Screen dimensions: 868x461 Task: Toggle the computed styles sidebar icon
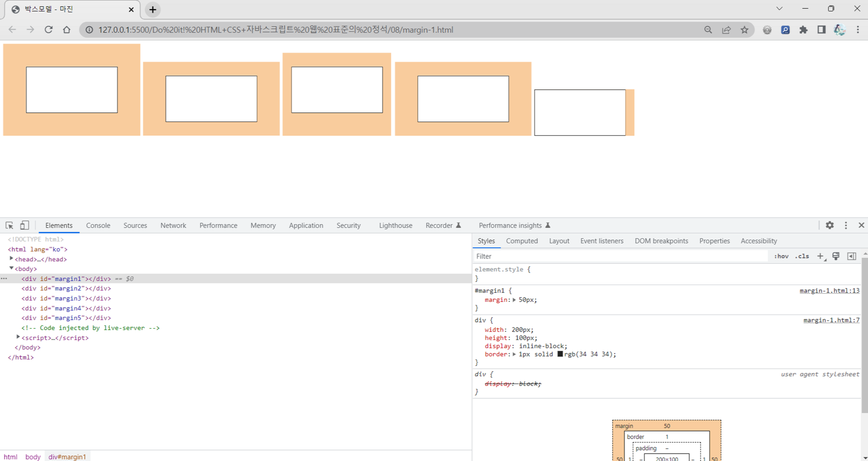(852, 256)
